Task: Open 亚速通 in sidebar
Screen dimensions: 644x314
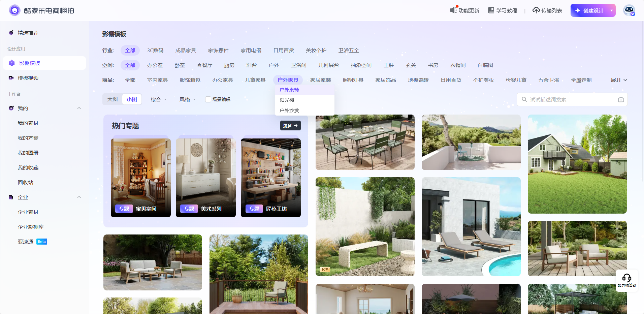Action: click(25, 242)
